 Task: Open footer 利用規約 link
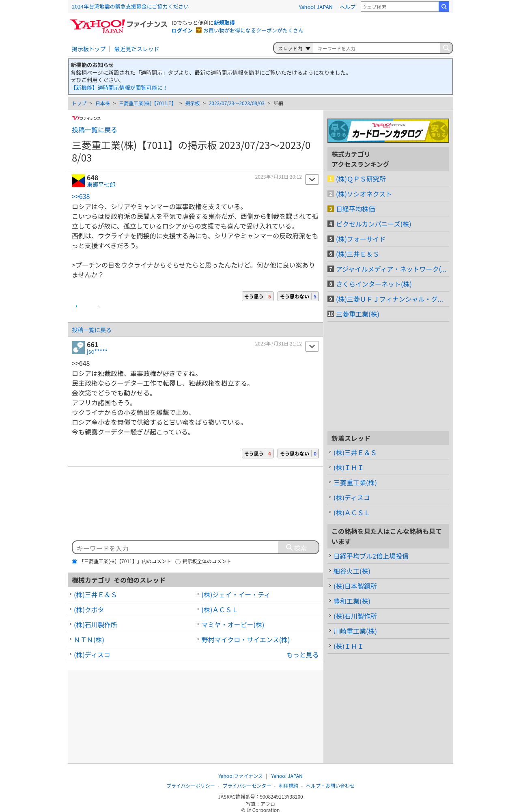click(x=288, y=786)
